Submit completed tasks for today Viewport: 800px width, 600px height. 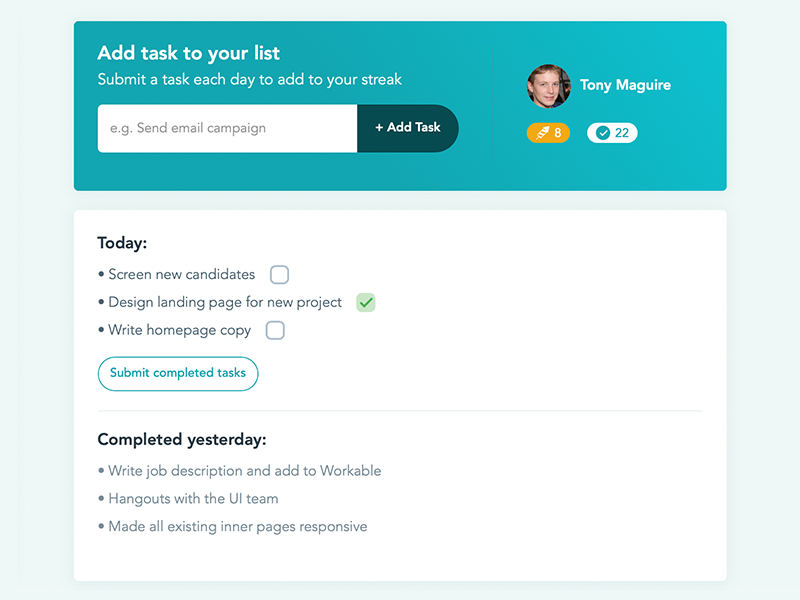coord(177,373)
